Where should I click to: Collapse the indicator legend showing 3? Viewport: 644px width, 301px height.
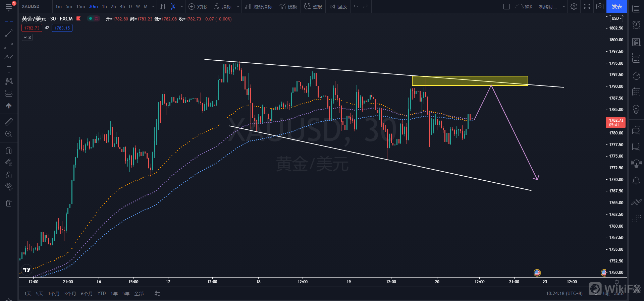coord(27,37)
